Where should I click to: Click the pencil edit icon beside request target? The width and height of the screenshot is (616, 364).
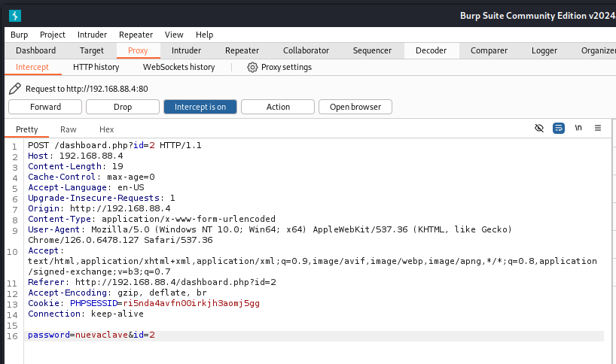click(x=15, y=89)
